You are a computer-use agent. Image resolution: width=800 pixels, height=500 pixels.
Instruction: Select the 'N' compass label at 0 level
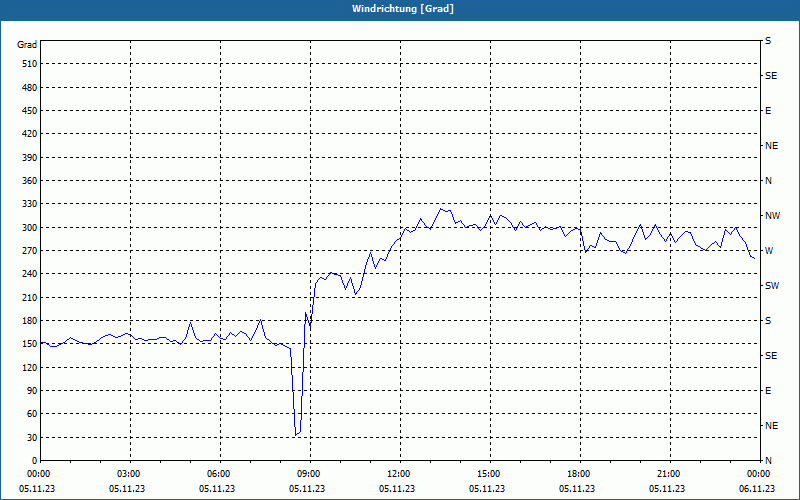click(x=768, y=461)
